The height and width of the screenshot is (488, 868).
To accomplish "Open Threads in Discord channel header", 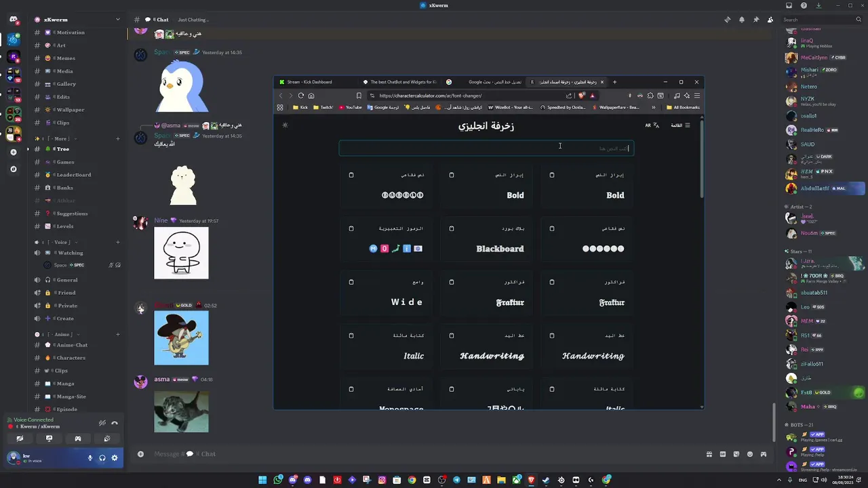I will click(x=727, y=20).
